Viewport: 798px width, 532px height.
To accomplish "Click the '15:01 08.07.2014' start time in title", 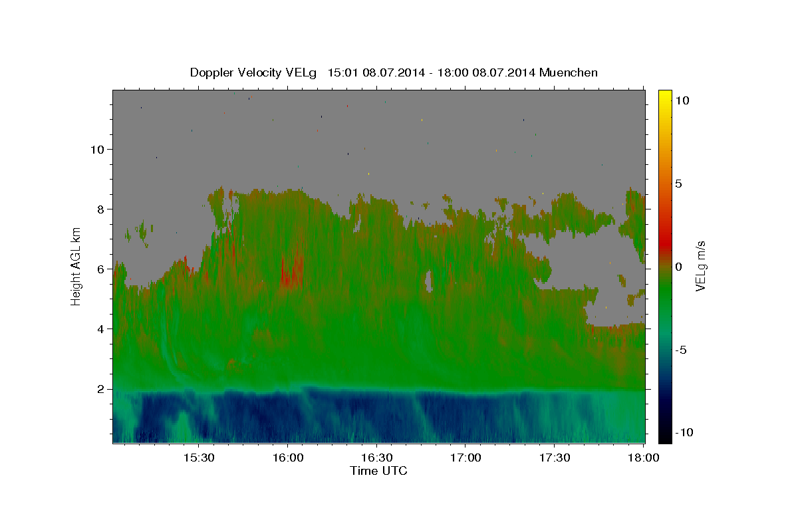I will click(374, 72).
